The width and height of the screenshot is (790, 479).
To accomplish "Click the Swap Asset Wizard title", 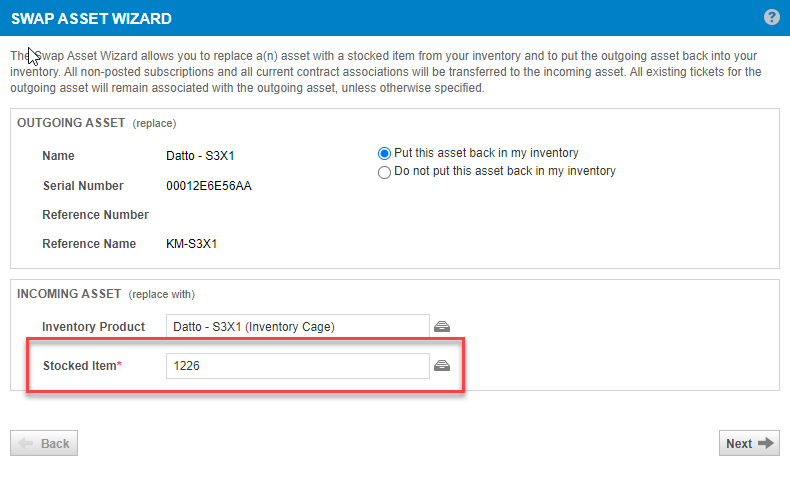I will tap(91, 19).
